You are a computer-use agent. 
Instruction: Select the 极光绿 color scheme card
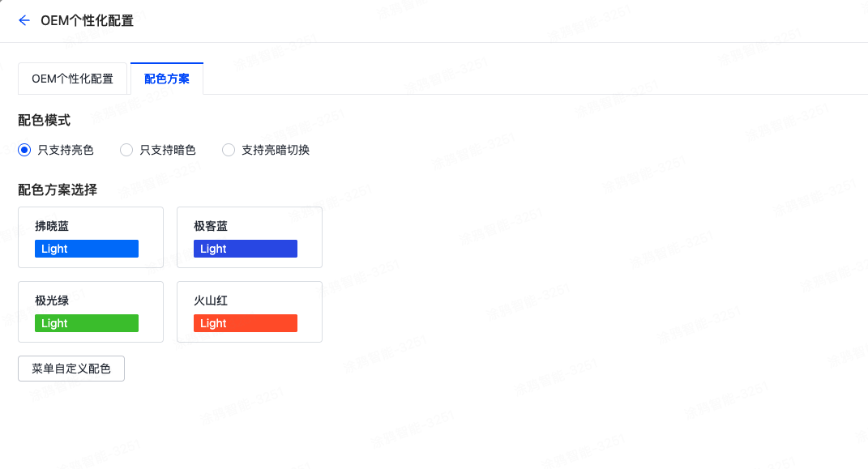(90, 312)
